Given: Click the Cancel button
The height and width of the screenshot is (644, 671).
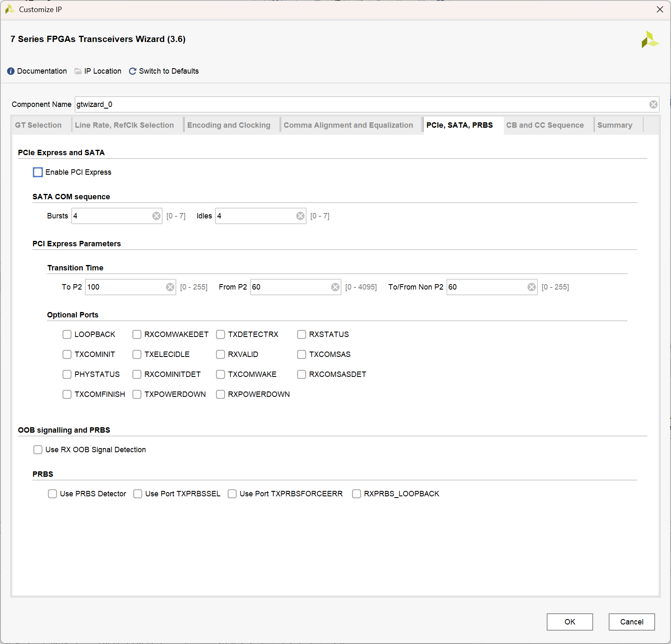Looking at the screenshot, I should (x=632, y=622).
